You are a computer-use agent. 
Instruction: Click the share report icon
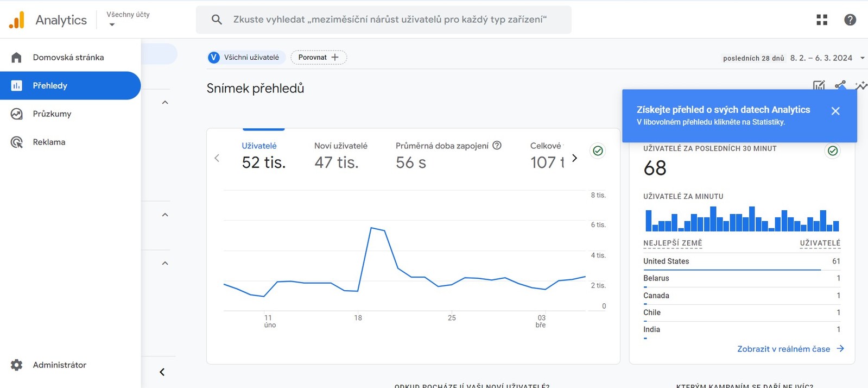(840, 85)
